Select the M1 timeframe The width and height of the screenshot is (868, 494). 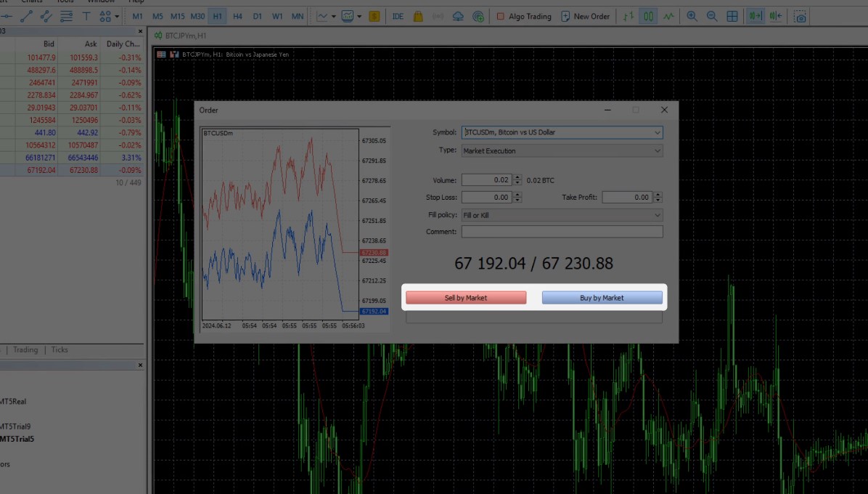(x=137, y=17)
